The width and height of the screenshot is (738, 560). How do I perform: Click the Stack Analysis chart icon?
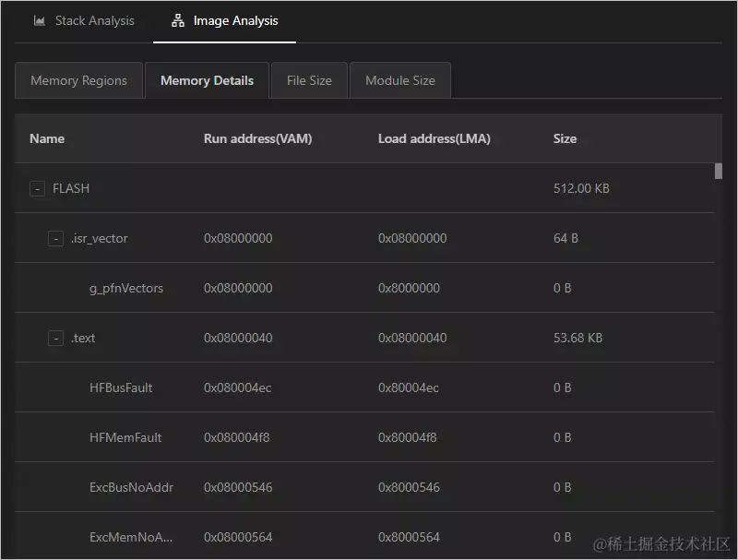point(40,20)
